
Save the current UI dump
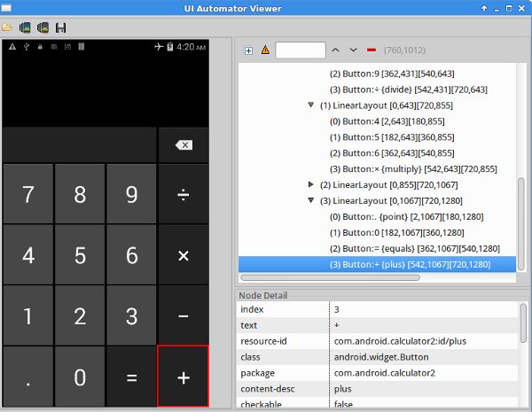pos(60,27)
